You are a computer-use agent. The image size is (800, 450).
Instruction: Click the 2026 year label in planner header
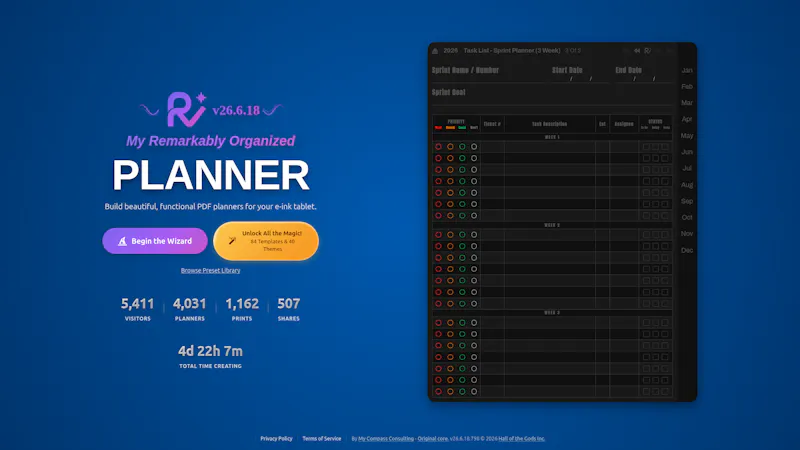[x=450, y=51]
